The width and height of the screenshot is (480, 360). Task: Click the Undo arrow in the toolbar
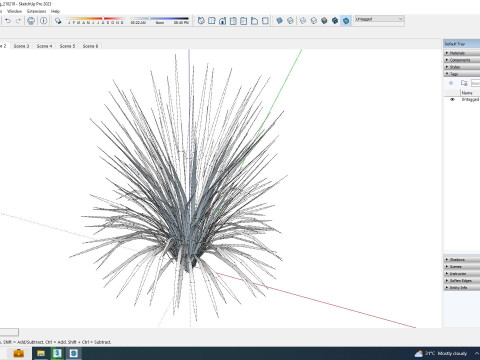coord(8,21)
